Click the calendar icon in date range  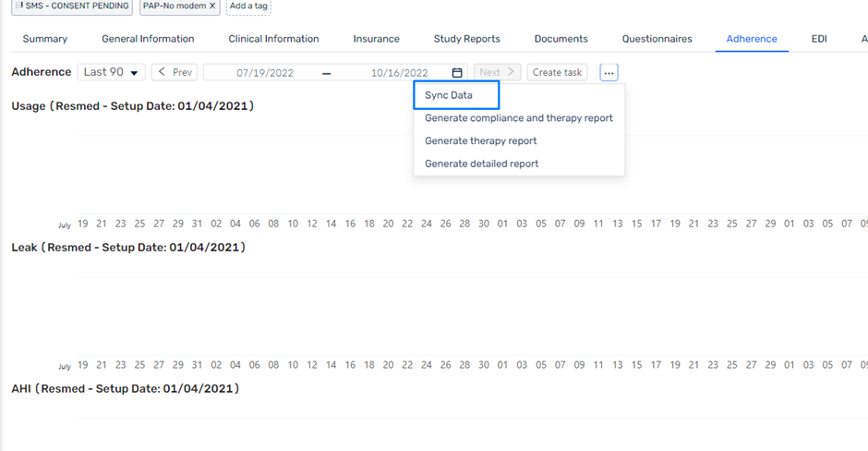tap(457, 73)
